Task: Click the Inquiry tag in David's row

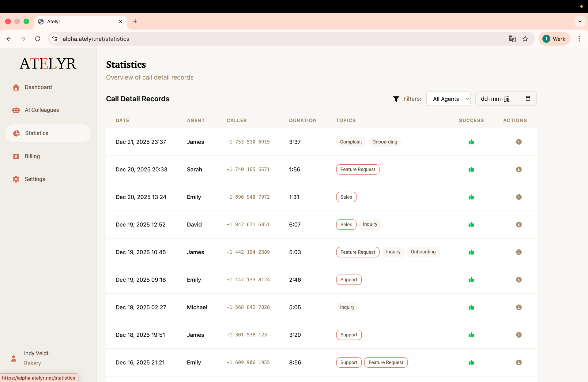Action: [x=370, y=224]
